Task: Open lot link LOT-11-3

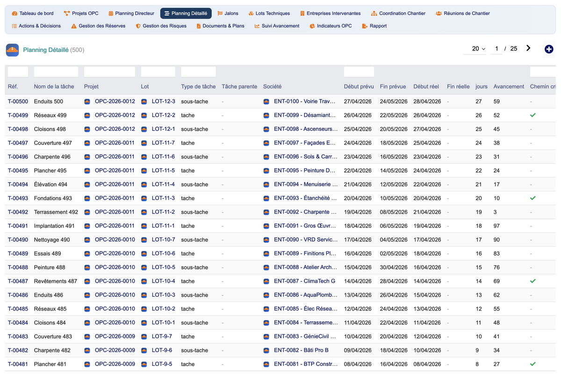Action: point(163,198)
